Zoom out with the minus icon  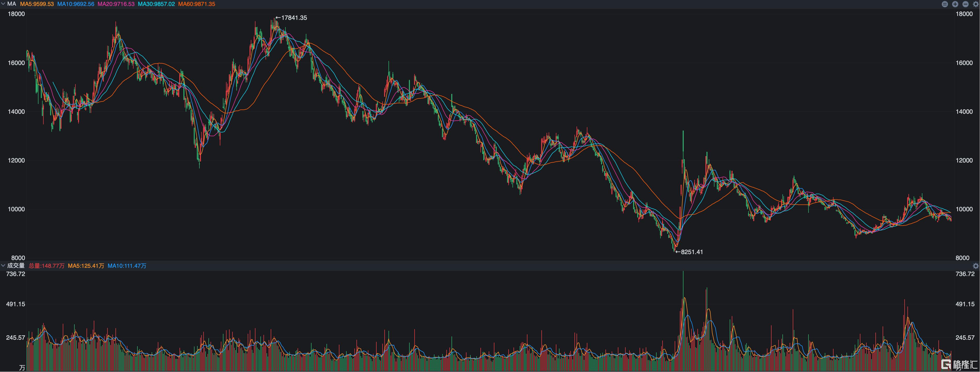pos(965,4)
